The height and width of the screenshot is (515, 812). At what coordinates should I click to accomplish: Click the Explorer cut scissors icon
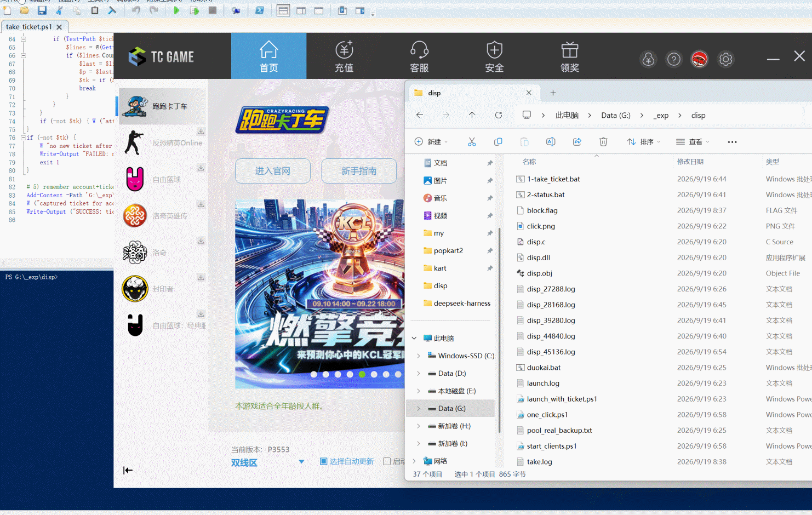tap(472, 142)
